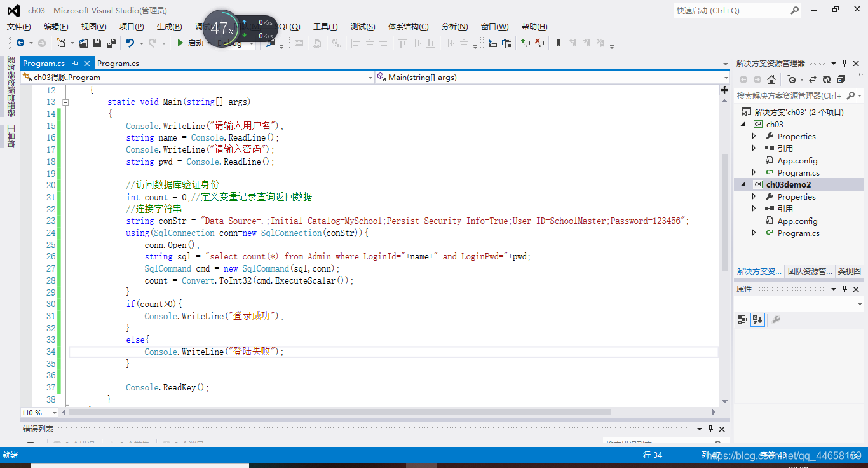Select the ch03 project's App.config file

pyautogui.click(x=797, y=160)
